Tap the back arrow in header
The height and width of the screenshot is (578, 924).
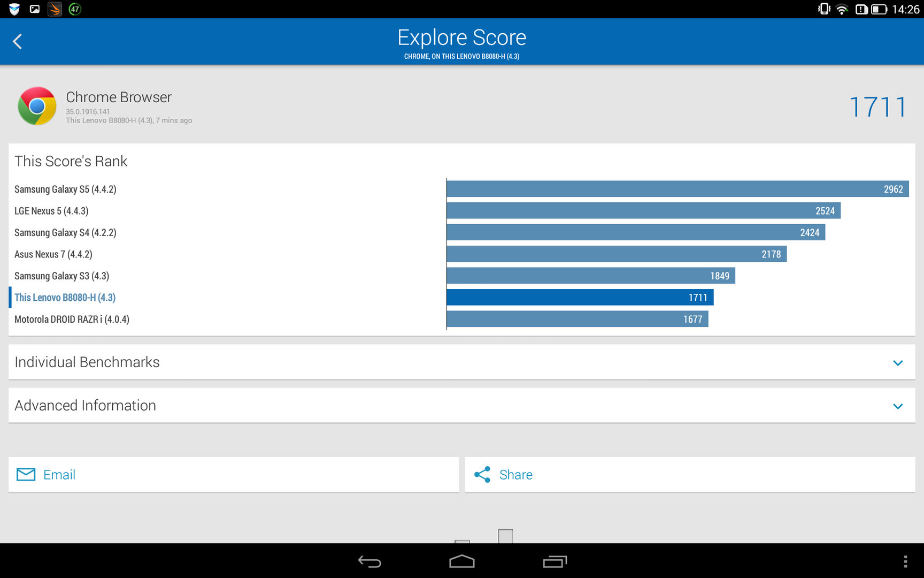point(18,42)
